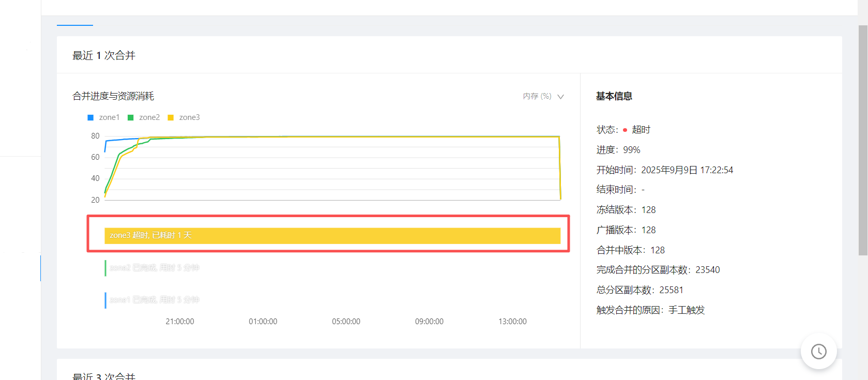The height and width of the screenshot is (380, 868).
Task: Click the 基本信息 heading
Action: (x=614, y=96)
